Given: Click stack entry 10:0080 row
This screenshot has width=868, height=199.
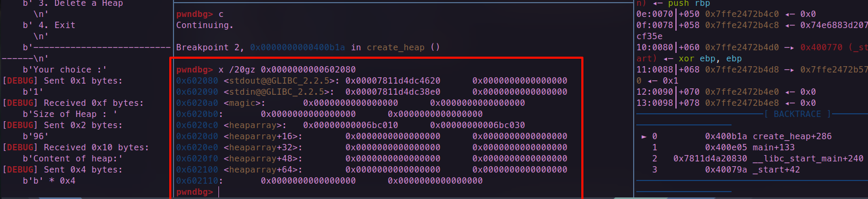Looking at the screenshot, I should click(x=752, y=47).
